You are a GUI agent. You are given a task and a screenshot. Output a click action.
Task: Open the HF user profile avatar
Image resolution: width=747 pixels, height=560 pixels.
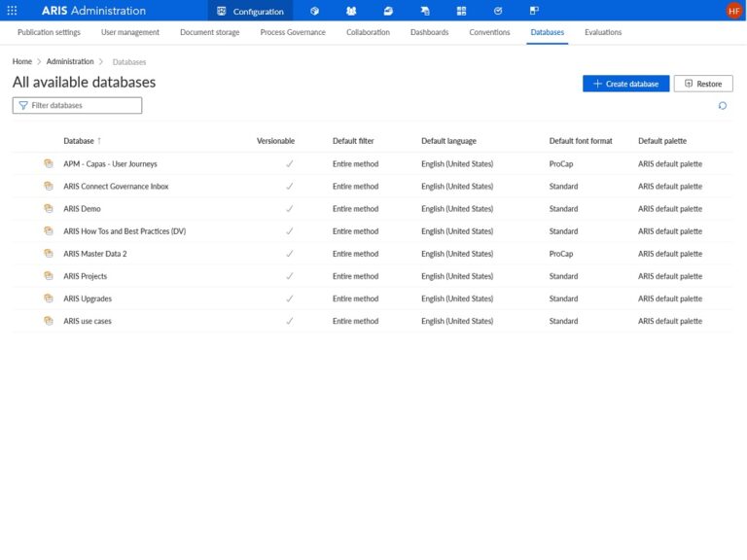(x=733, y=11)
